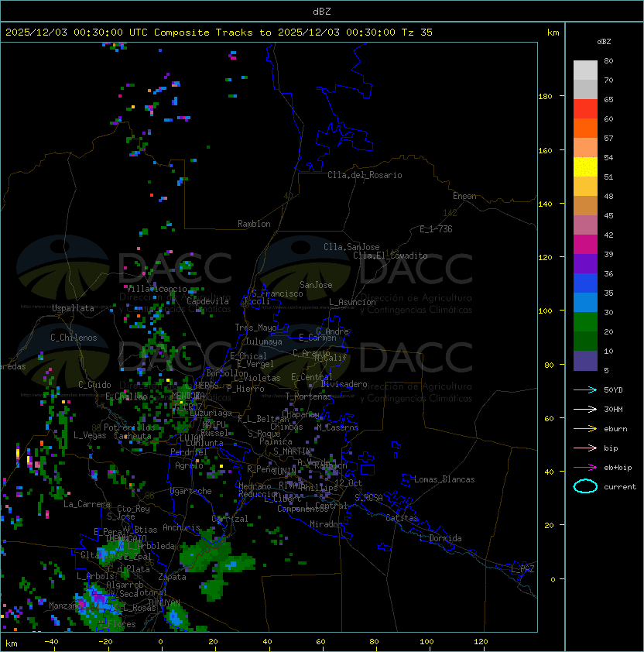Click the dBZ title bar at top
Viewport: 644px width, 652px height.
click(322, 11)
